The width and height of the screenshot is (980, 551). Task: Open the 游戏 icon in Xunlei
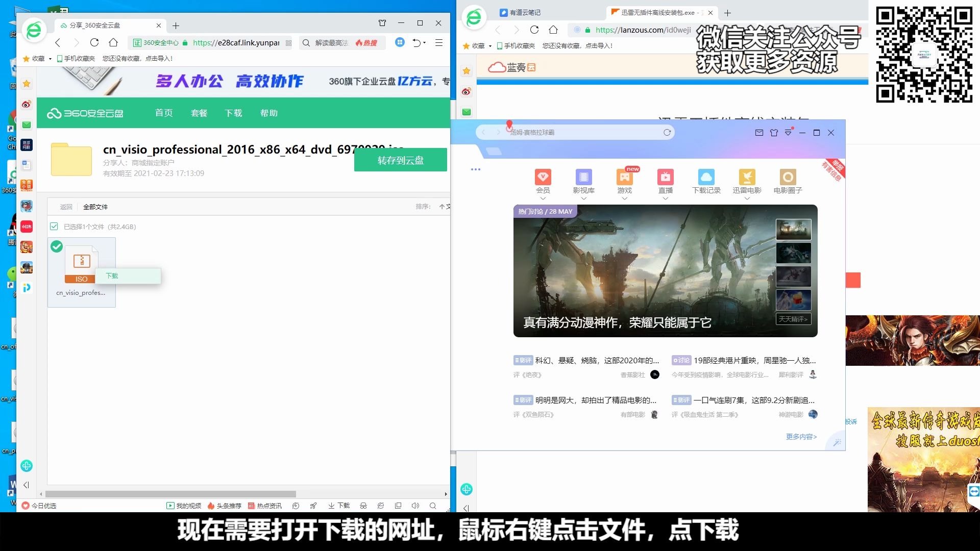(x=625, y=181)
